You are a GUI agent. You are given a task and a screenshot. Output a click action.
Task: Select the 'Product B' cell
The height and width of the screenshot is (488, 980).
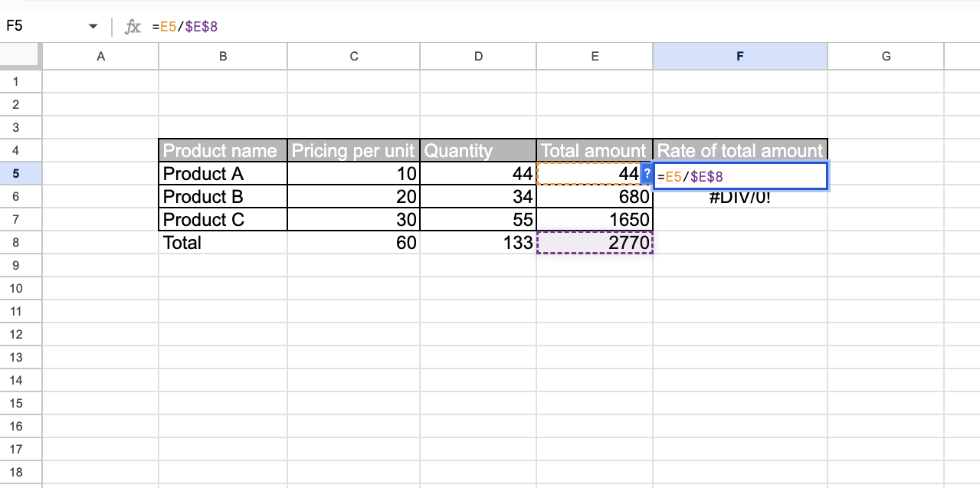[x=223, y=196]
